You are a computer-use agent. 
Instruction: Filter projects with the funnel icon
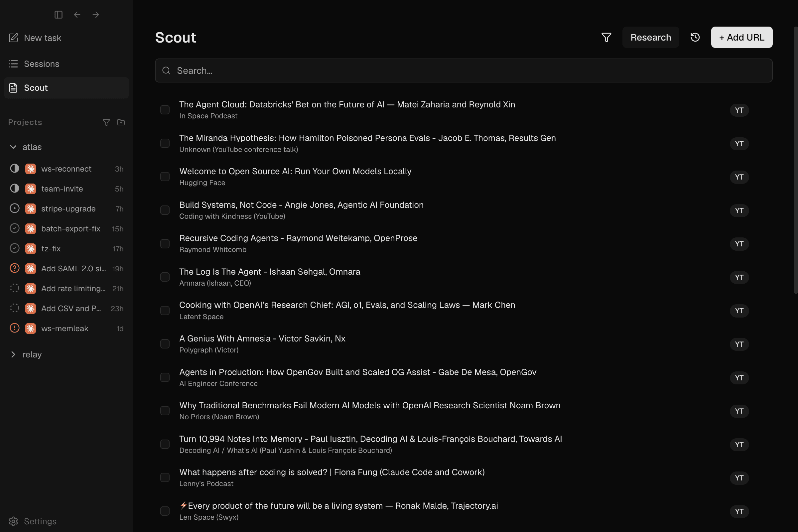pos(106,122)
